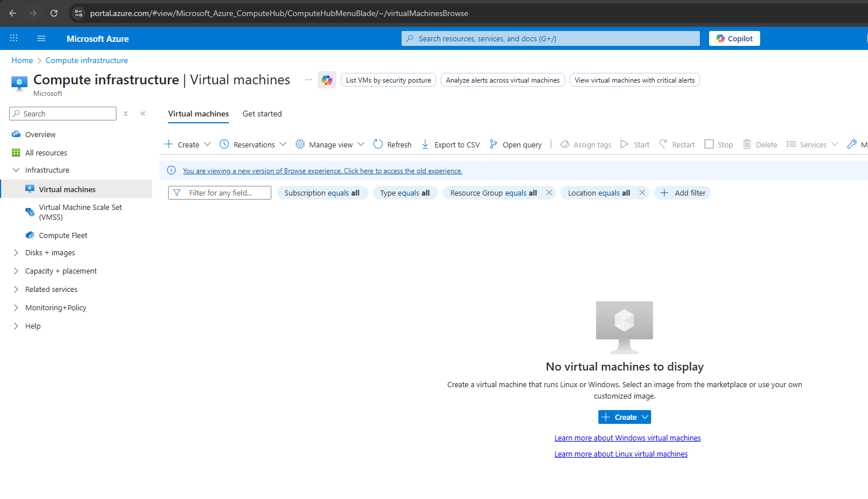The image size is (868, 499).
Task: Click the Compute Fleet icon
Action: click(x=30, y=235)
